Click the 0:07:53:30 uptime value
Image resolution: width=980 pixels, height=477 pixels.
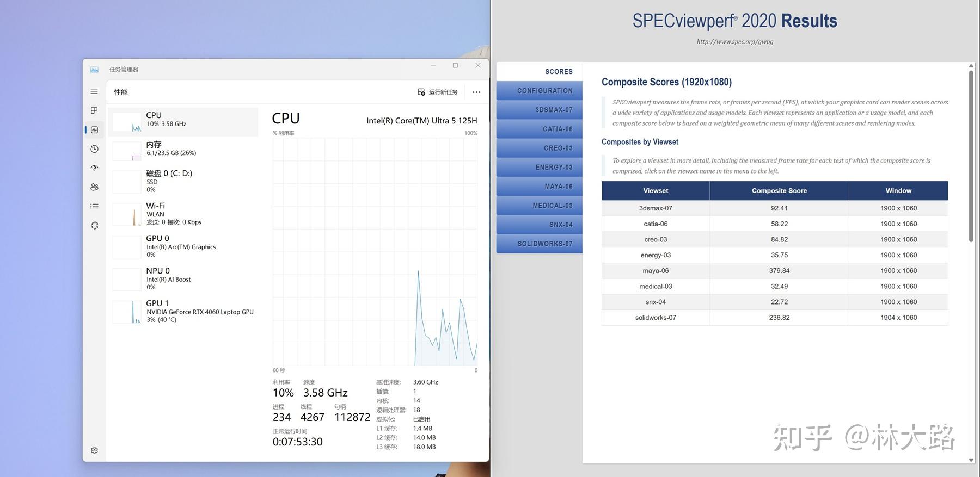(298, 442)
